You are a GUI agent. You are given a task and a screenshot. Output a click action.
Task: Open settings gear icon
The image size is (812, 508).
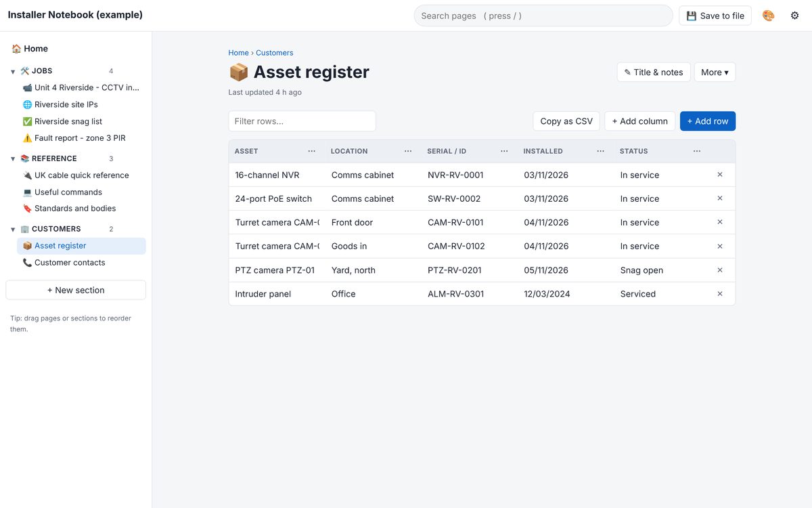794,16
